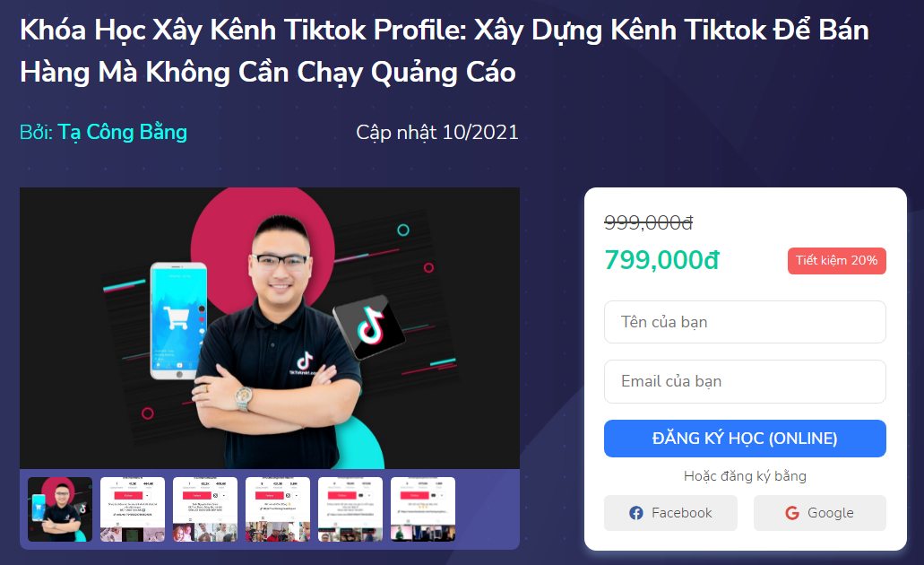Click the 'Hoặc đăng ký bằng' text

coord(745,476)
